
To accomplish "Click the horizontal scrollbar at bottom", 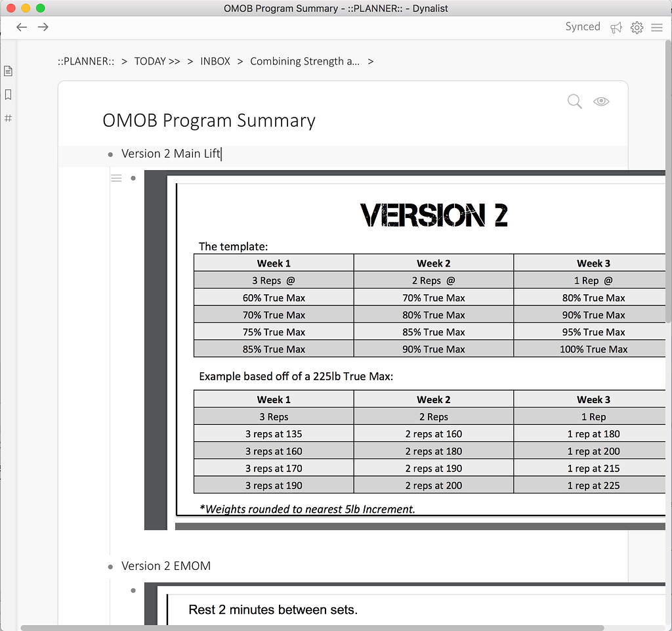I will (x=328, y=628).
